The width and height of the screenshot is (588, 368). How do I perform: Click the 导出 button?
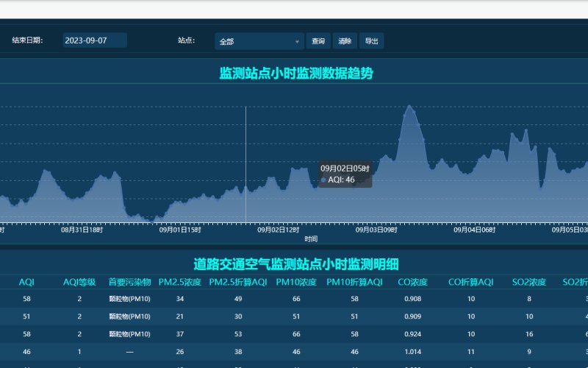point(371,41)
